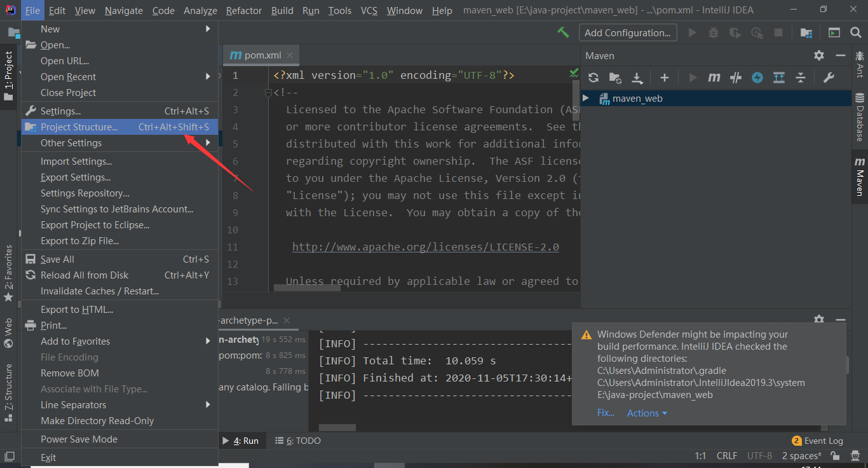Click editor horizontal scrollbar
The width and height of the screenshot is (868, 468).
pos(307,288)
